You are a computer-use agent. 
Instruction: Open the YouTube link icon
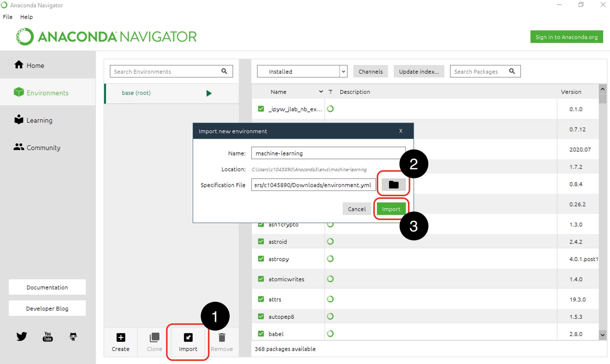pos(48,336)
